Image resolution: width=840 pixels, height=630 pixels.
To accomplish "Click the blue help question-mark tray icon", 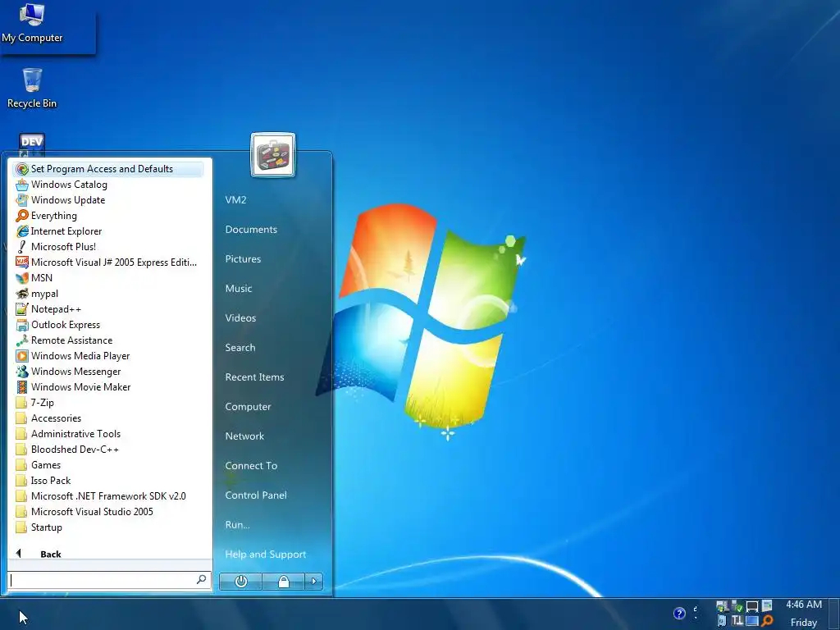I will tap(679, 614).
